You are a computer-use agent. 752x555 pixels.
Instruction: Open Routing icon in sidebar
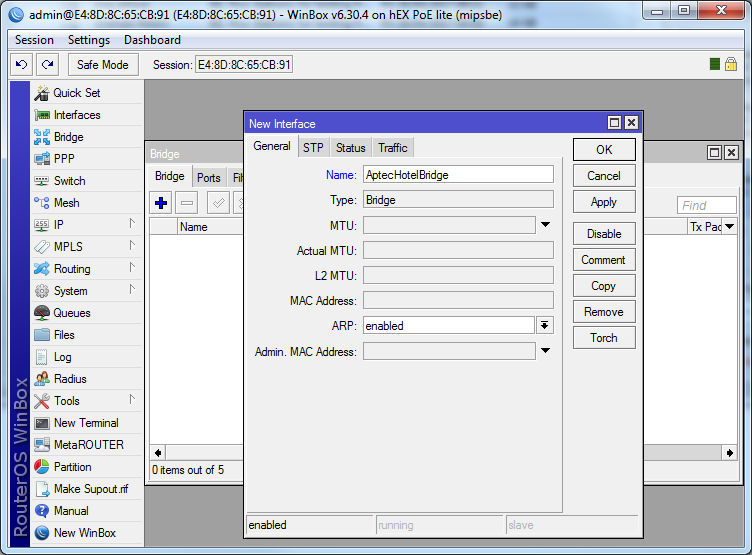point(42,269)
